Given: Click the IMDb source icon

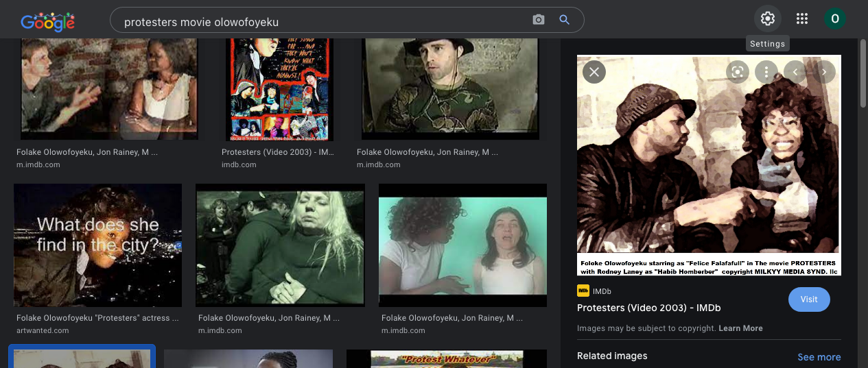Looking at the screenshot, I should pyautogui.click(x=583, y=291).
